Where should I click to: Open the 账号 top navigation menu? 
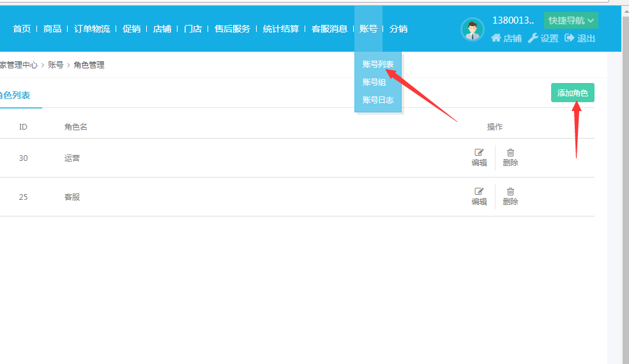click(368, 29)
